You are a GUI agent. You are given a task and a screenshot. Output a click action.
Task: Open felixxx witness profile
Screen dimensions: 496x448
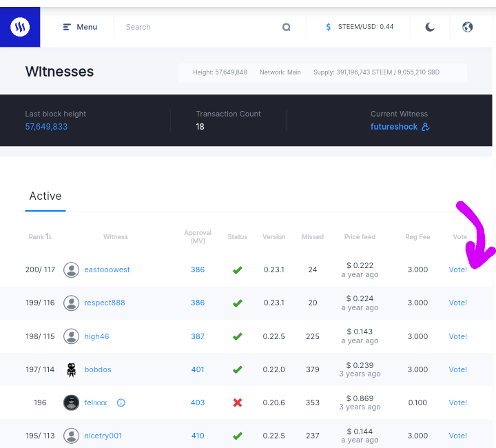tap(96, 403)
